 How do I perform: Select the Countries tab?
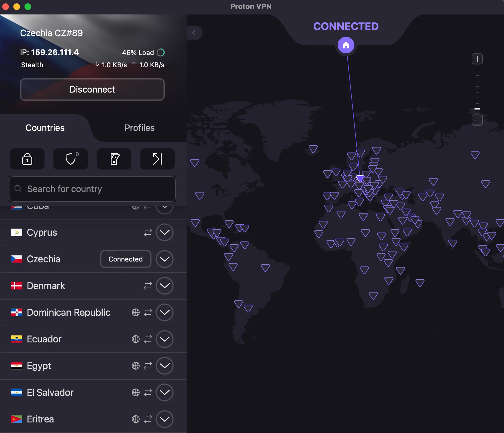pos(45,128)
